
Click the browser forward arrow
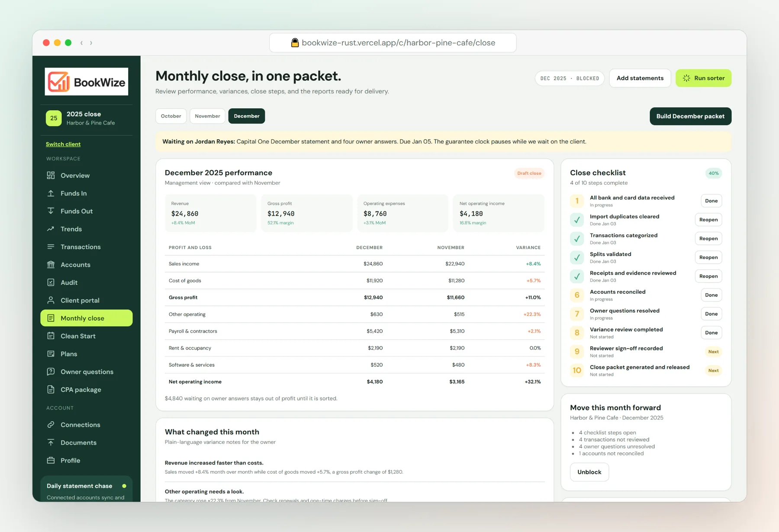[91, 43]
